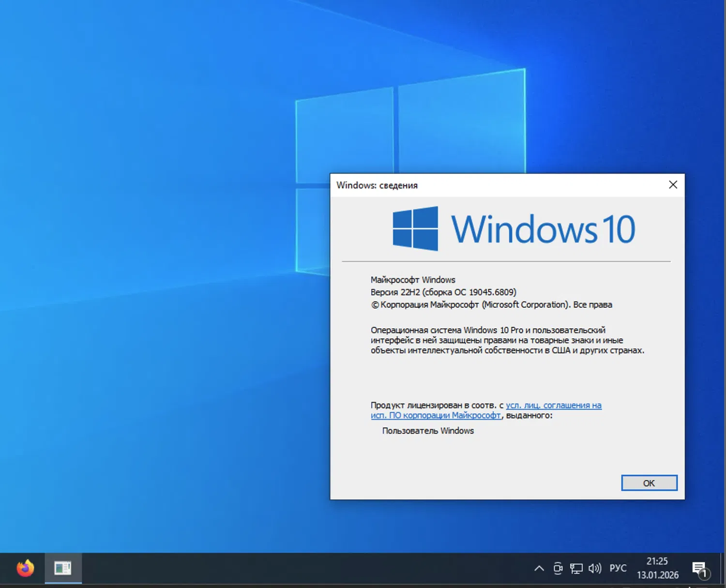Open the volume slider via the speaker icon
The width and height of the screenshot is (726, 588).
click(x=594, y=569)
